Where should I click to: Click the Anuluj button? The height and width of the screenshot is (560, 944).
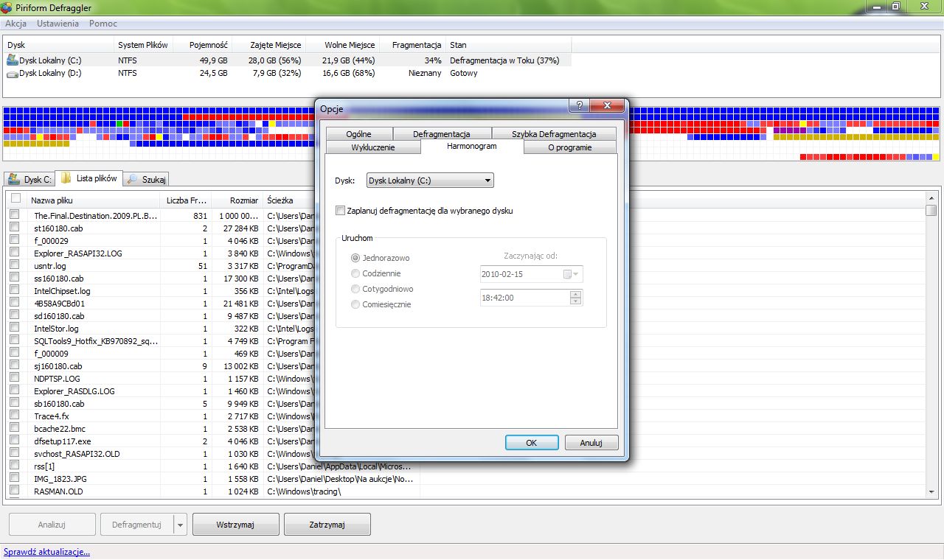tap(591, 443)
